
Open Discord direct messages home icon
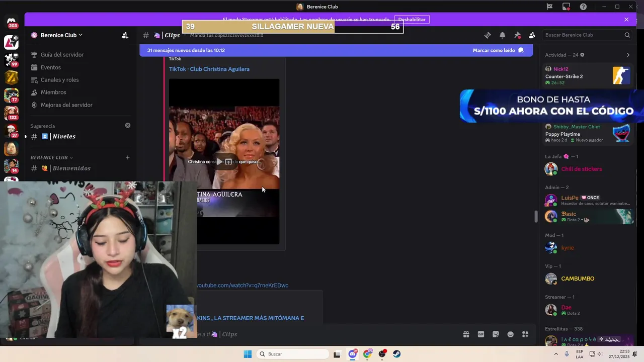pyautogui.click(x=12, y=23)
